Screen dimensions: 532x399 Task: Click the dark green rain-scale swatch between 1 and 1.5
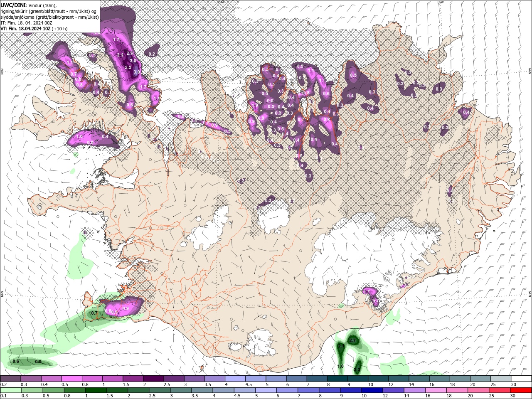pyautogui.click(x=96, y=390)
